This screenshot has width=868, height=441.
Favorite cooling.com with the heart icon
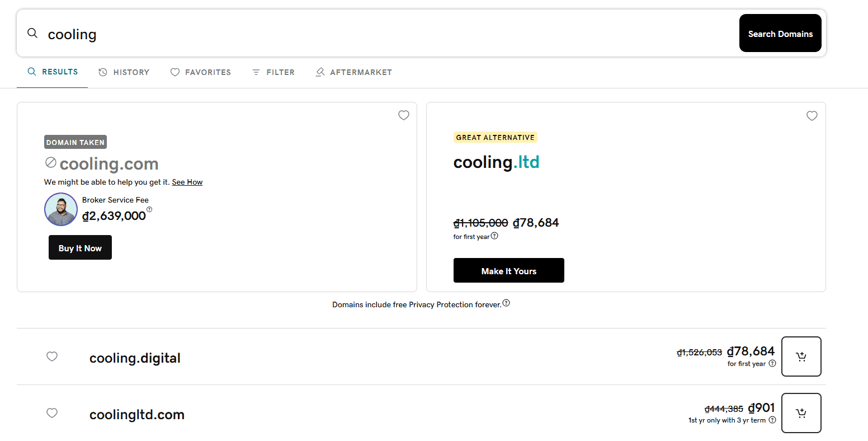403,115
